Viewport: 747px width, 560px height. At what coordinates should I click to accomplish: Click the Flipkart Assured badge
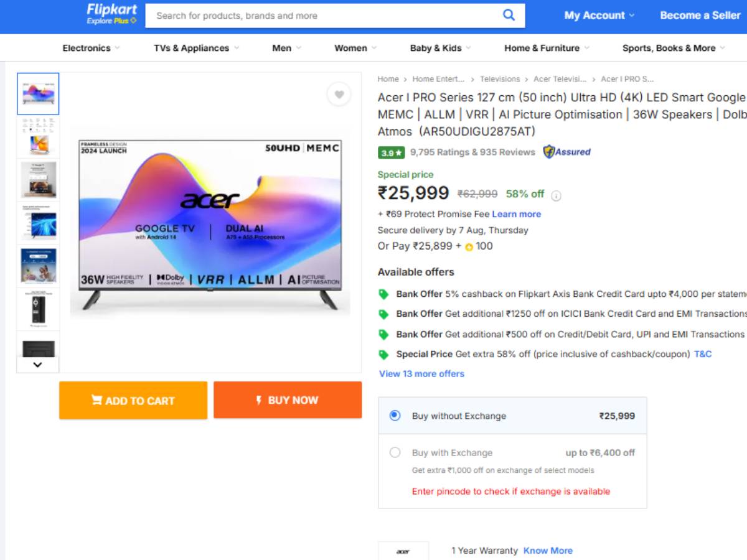566,152
